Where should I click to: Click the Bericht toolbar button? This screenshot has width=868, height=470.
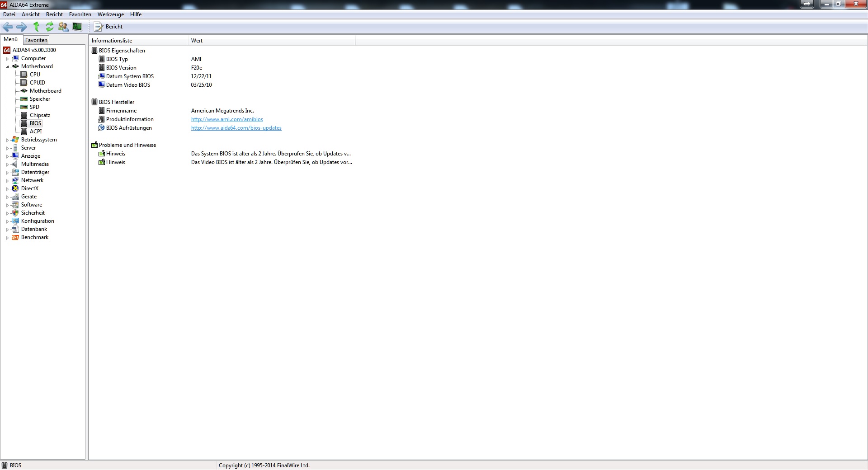[108, 27]
